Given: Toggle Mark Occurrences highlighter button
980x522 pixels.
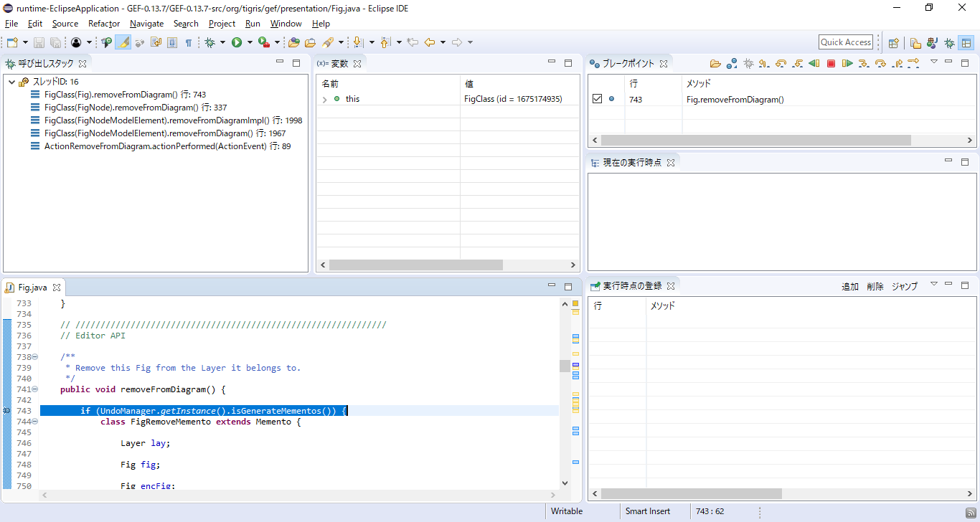Looking at the screenshot, I should (123, 42).
